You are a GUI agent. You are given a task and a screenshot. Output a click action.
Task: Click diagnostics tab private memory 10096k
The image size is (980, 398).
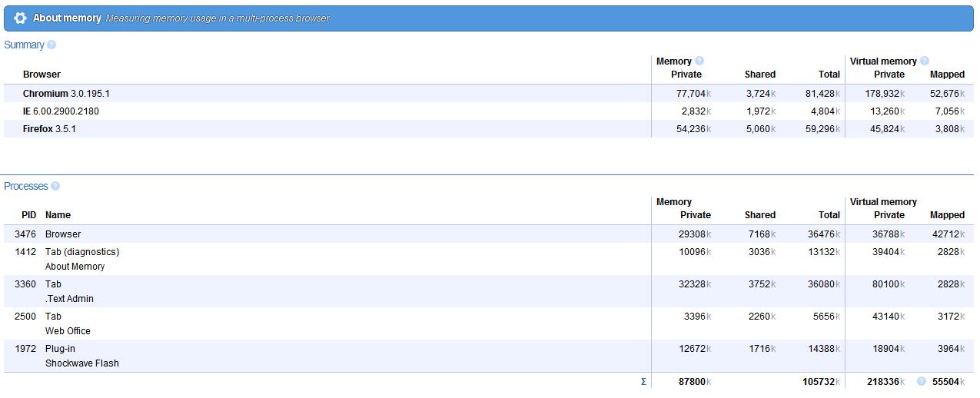click(695, 251)
